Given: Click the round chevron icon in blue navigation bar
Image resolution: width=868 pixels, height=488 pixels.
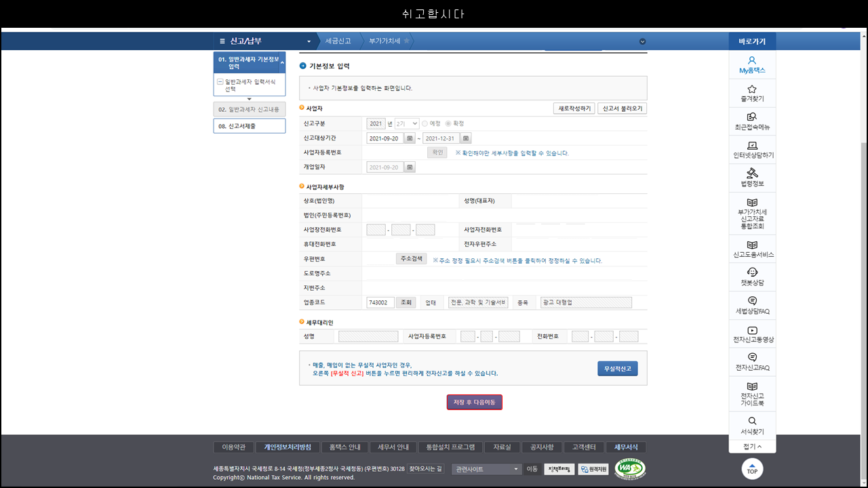Looking at the screenshot, I should 643,41.
